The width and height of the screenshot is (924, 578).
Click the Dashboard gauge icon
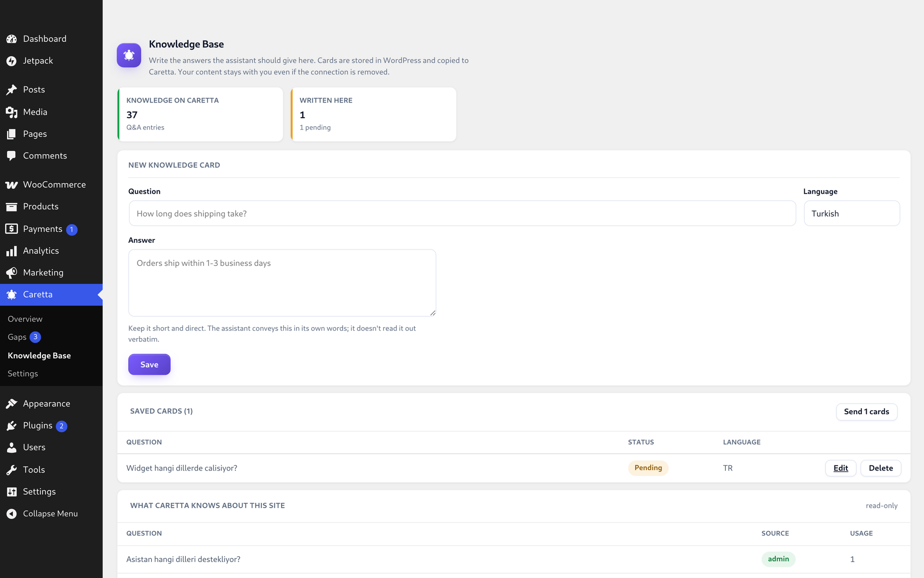point(12,39)
